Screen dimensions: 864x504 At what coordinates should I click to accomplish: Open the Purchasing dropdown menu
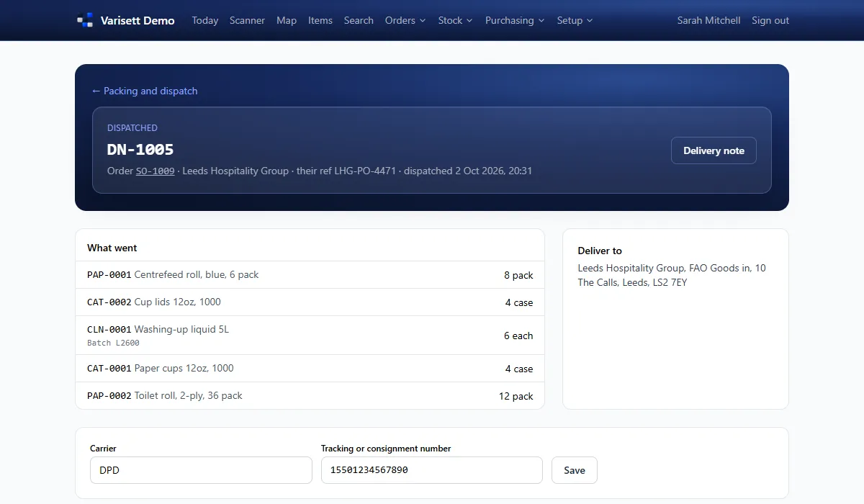pos(515,20)
